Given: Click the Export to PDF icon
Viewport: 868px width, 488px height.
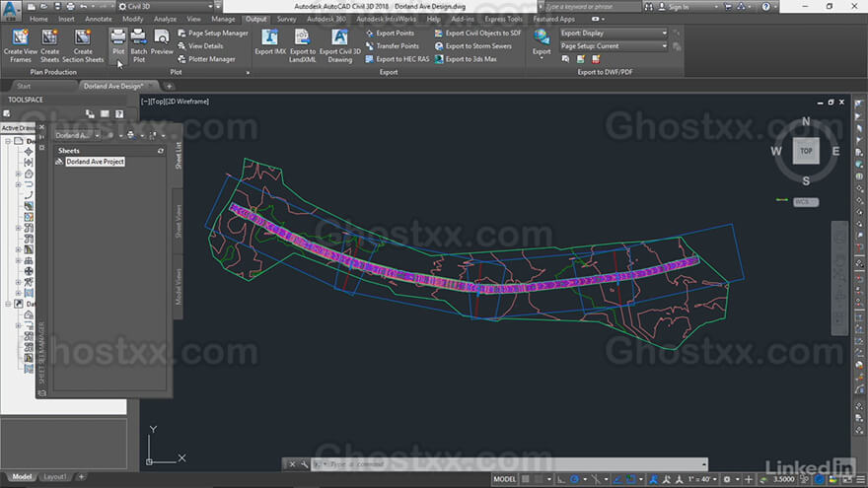Looking at the screenshot, I should click(596, 58).
